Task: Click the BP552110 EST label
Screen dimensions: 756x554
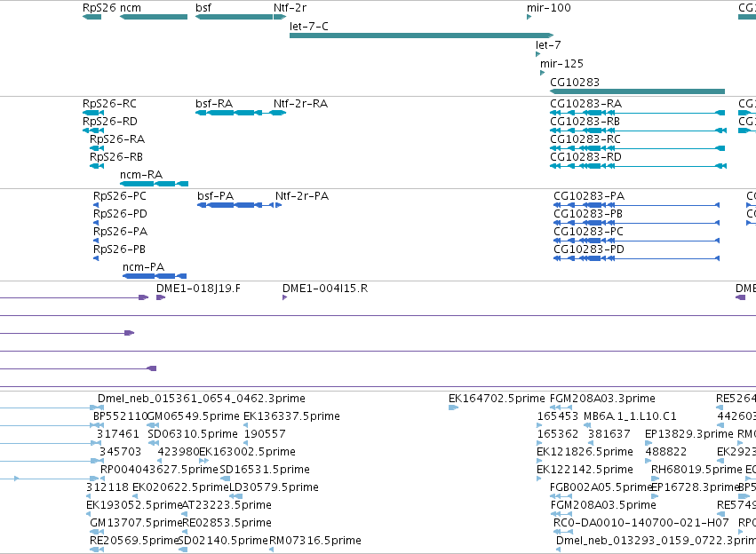Action: point(120,416)
